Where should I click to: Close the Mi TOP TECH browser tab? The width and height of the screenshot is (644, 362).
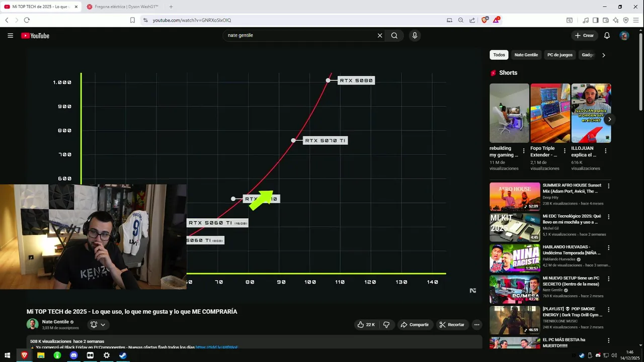coord(76,7)
